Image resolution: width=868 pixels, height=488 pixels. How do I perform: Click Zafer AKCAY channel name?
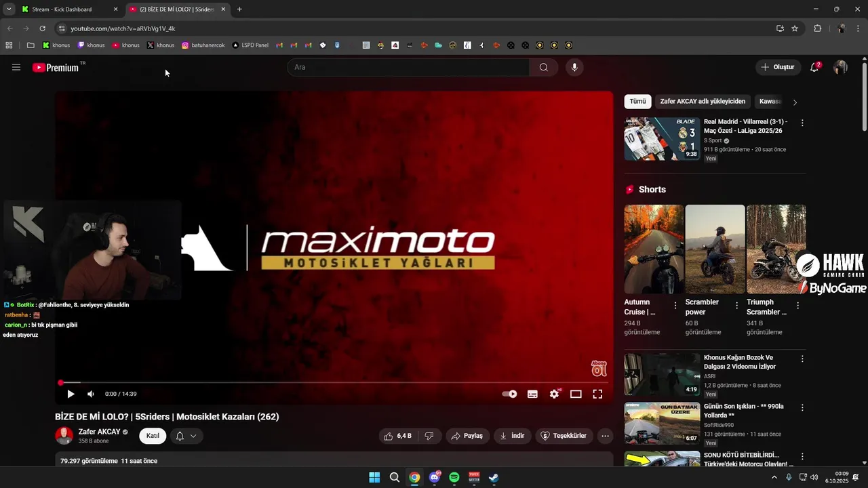tap(99, 432)
